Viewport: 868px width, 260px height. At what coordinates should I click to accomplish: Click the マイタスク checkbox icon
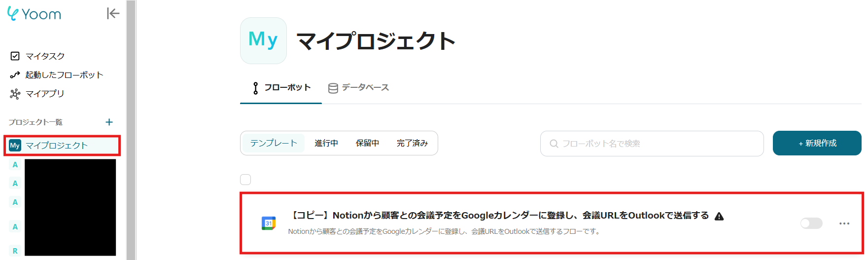(x=15, y=56)
